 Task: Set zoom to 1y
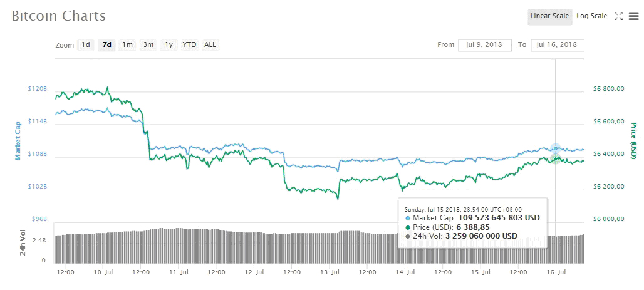tap(169, 44)
